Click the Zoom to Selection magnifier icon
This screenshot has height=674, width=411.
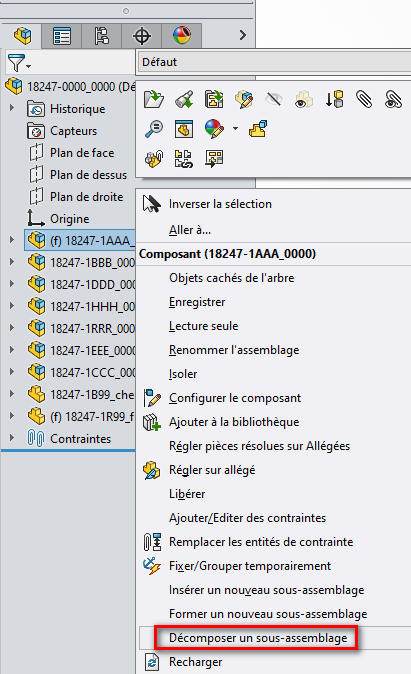153,129
